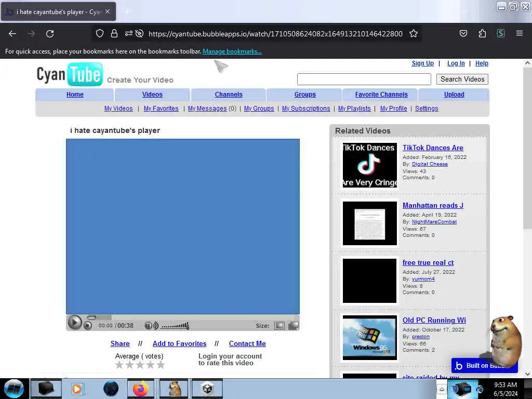Open uploader Digital Cheese channel link
This screenshot has width=532, height=399.
tap(430, 164)
